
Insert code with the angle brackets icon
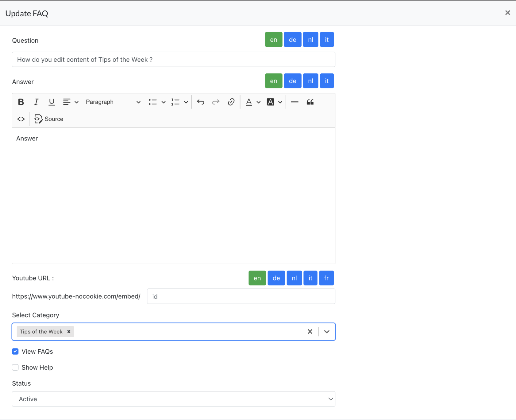21,119
